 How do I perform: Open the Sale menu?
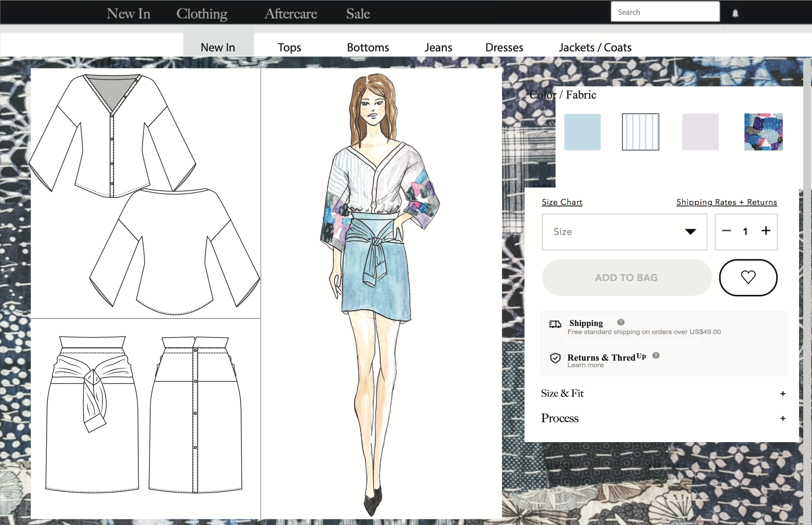coord(358,13)
